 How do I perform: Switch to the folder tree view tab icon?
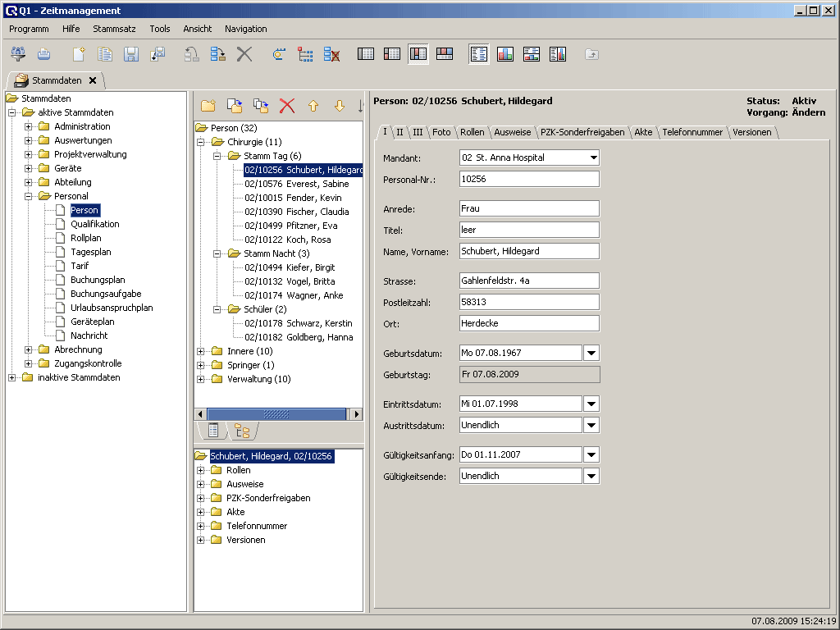242,430
